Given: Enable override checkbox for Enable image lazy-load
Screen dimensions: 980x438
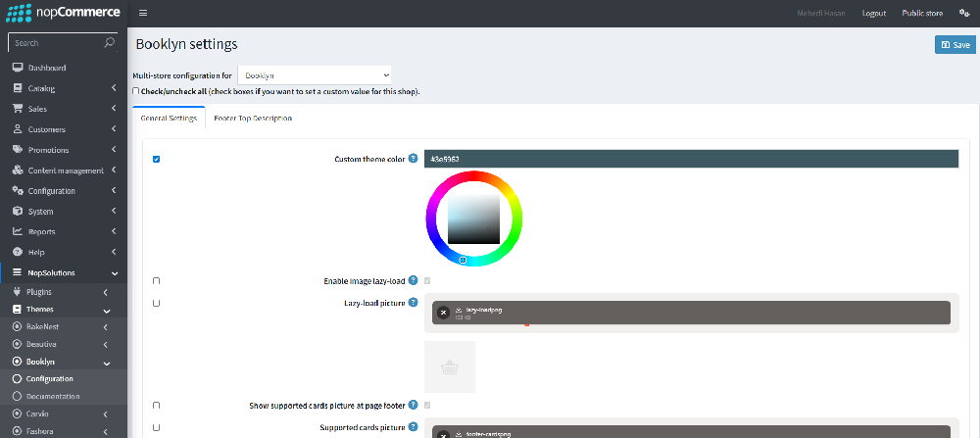Looking at the screenshot, I should [x=157, y=281].
